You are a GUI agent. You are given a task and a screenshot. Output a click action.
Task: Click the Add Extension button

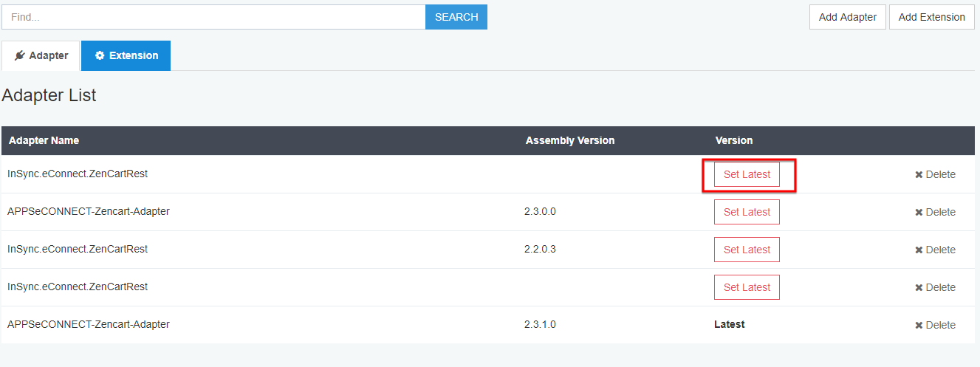pyautogui.click(x=931, y=17)
